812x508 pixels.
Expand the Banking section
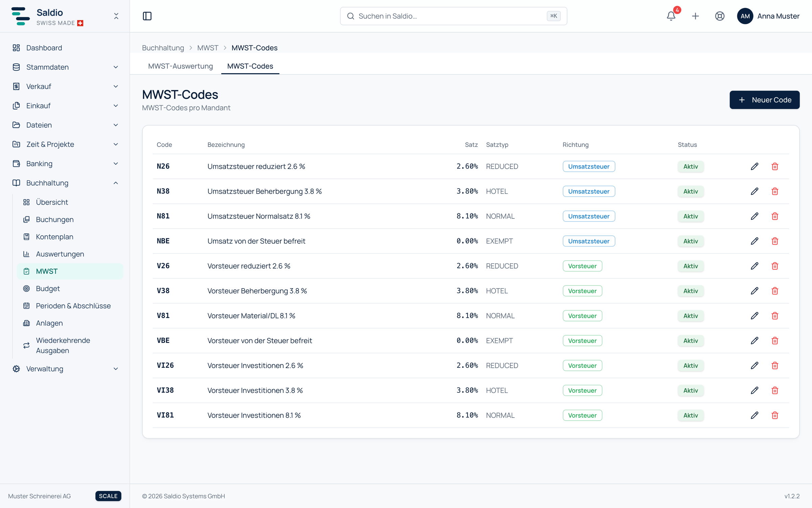click(65, 164)
